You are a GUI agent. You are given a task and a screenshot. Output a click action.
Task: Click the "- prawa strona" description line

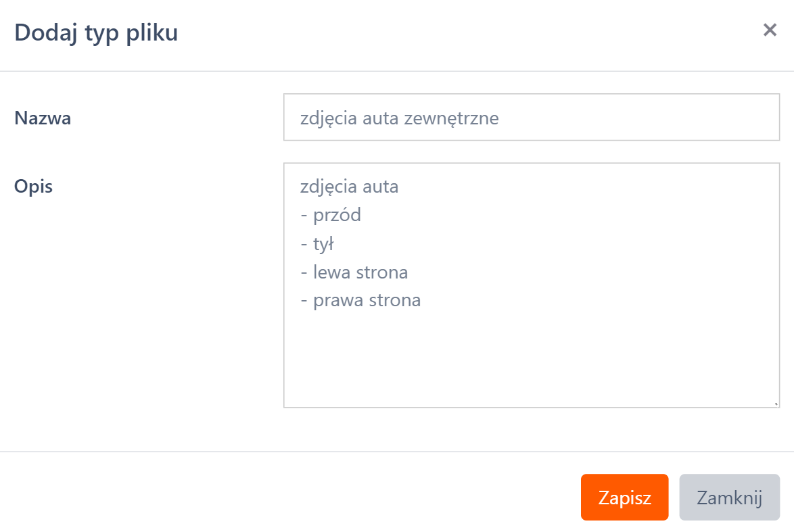pos(360,300)
